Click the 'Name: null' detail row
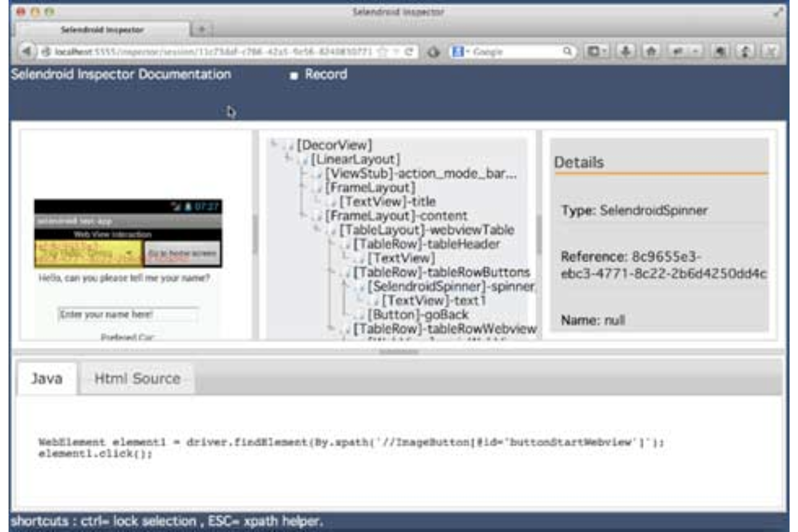This screenshot has height=532, width=798. click(593, 320)
